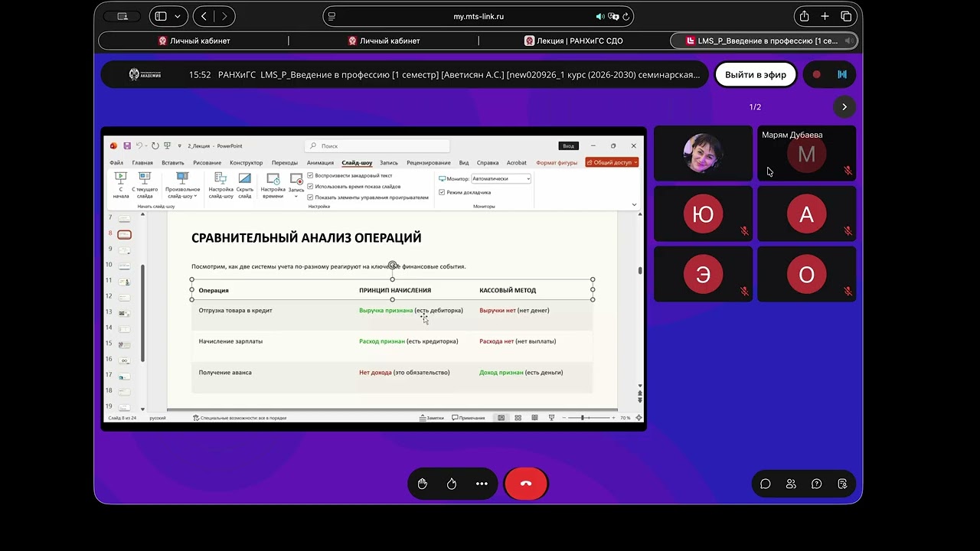Viewport: 980px width, 551px height.
Task: Click the blue audio levels icon
Action: (x=842, y=74)
